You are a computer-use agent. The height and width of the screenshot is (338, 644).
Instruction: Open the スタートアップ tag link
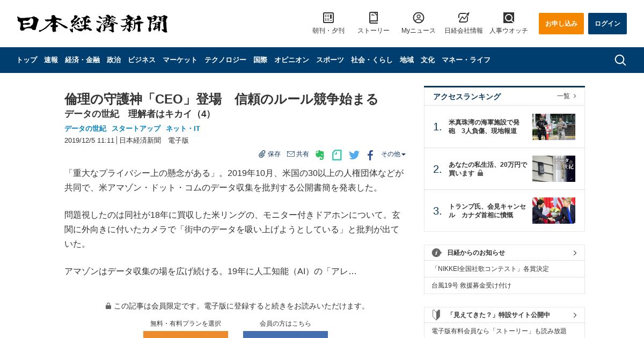(136, 129)
